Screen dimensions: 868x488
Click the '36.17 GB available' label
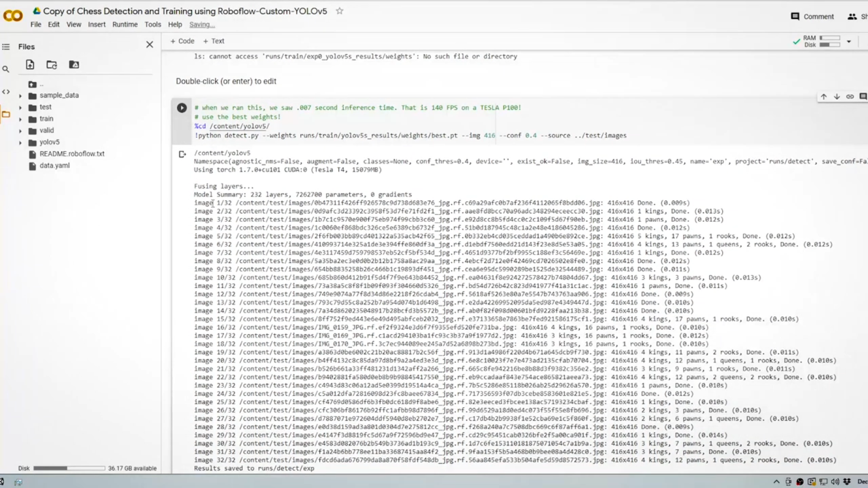coord(132,468)
